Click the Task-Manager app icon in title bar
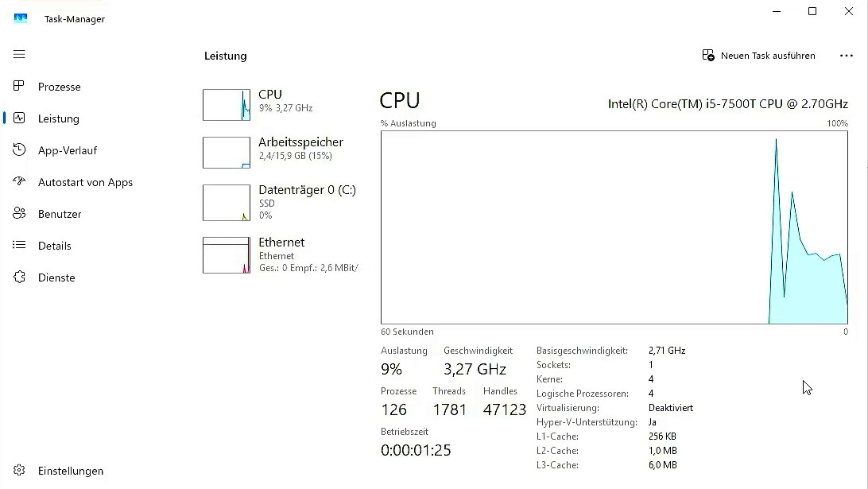The height and width of the screenshot is (489, 868). 21,18
